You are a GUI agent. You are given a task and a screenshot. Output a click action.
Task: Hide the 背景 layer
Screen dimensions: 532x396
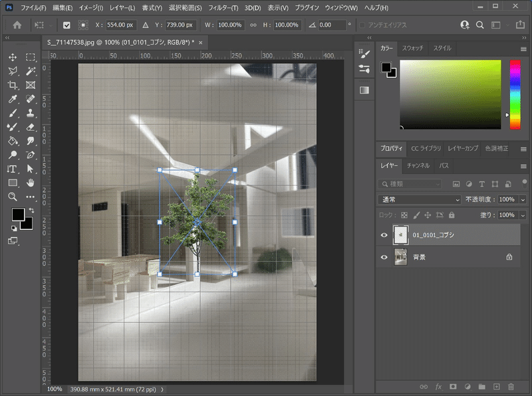pos(384,257)
